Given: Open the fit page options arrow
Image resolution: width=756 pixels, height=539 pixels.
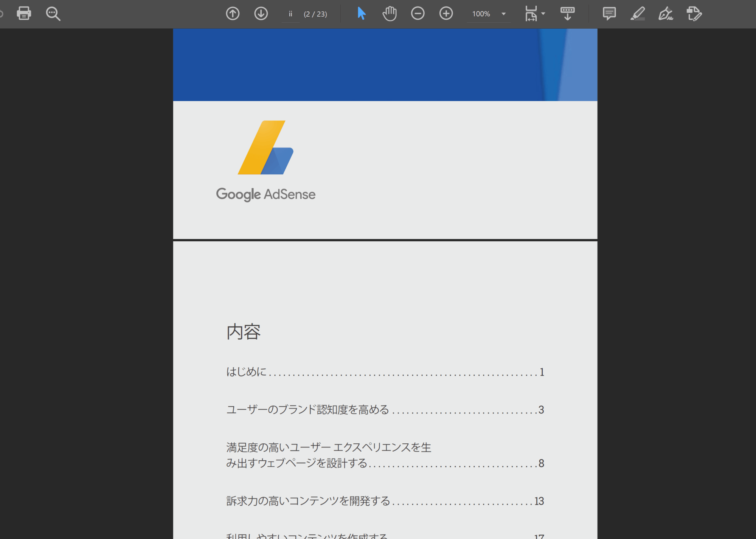Looking at the screenshot, I should (x=543, y=14).
